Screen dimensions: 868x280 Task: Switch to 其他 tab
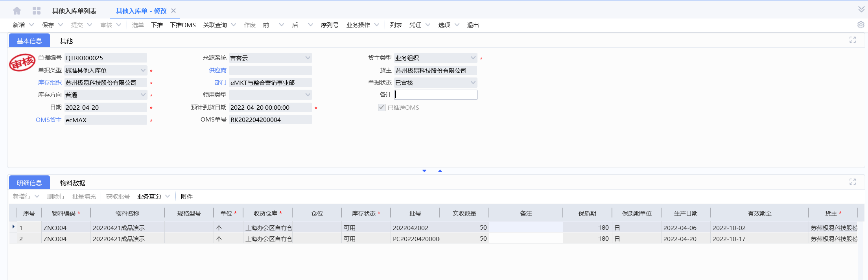66,41
